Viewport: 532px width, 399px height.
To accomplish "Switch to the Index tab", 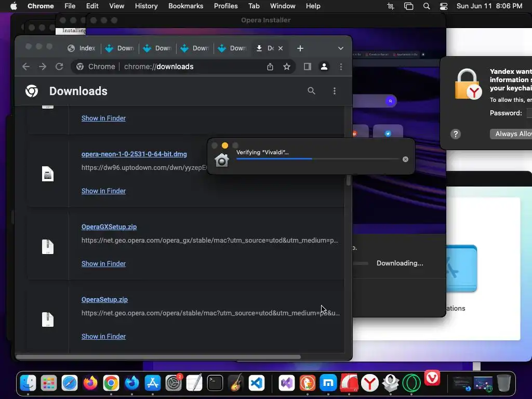I will 82,48.
